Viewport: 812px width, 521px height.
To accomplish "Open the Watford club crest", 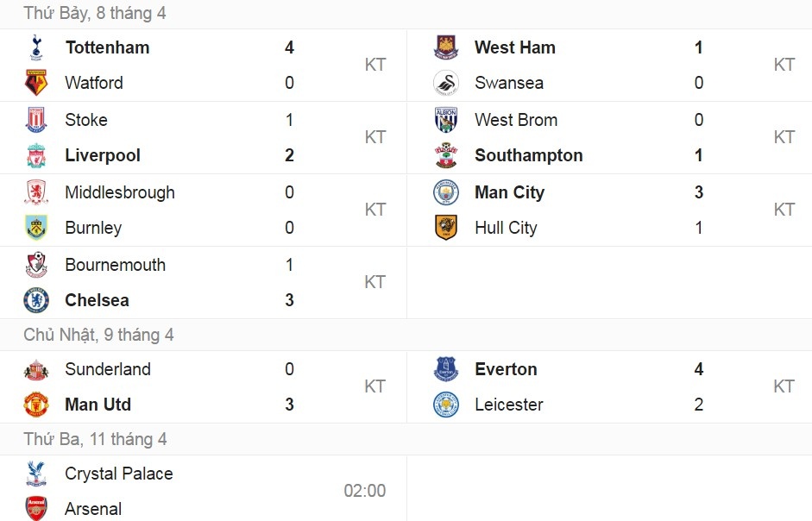I will tap(35, 83).
